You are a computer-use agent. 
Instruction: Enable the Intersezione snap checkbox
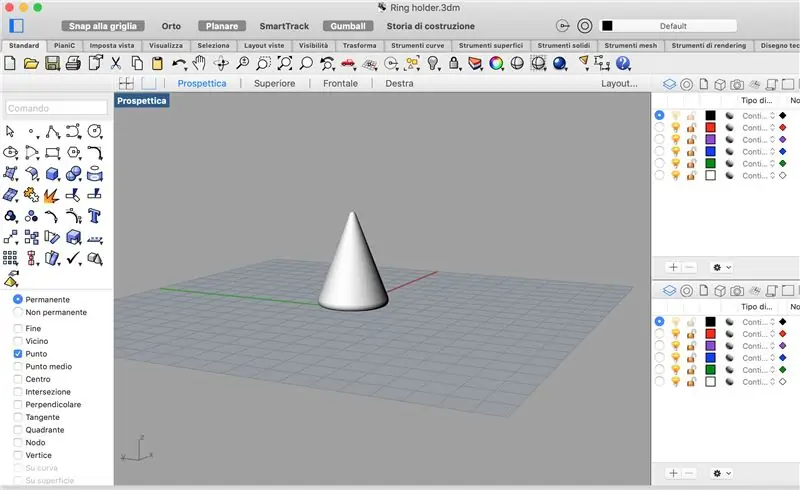(x=18, y=391)
